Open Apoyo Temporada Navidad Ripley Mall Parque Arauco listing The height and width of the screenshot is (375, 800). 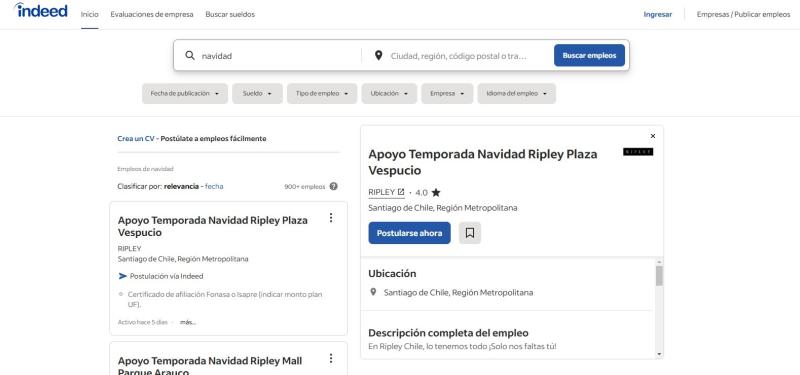pyautogui.click(x=210, y=367)
